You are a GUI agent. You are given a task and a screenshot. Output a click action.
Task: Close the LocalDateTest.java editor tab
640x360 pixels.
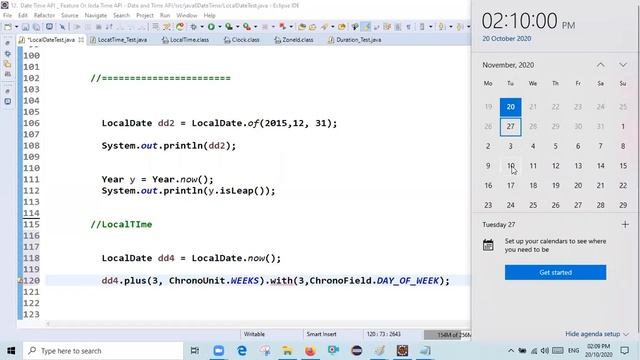coord(81,40)
